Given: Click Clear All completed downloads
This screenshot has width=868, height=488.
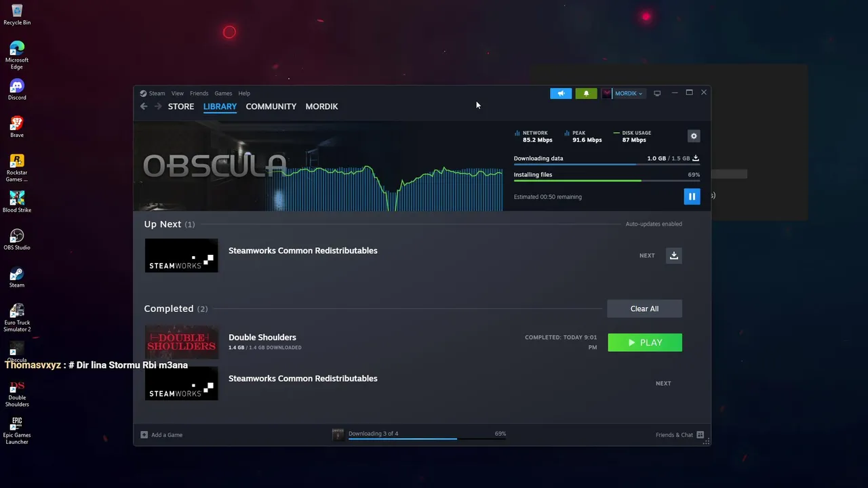Looking at the screenshot, I should tap(644, 308).
